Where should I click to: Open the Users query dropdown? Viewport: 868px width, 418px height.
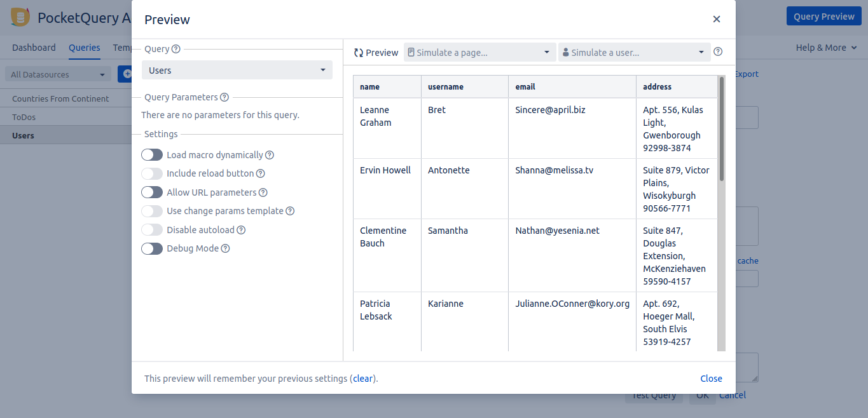(237, 71)
